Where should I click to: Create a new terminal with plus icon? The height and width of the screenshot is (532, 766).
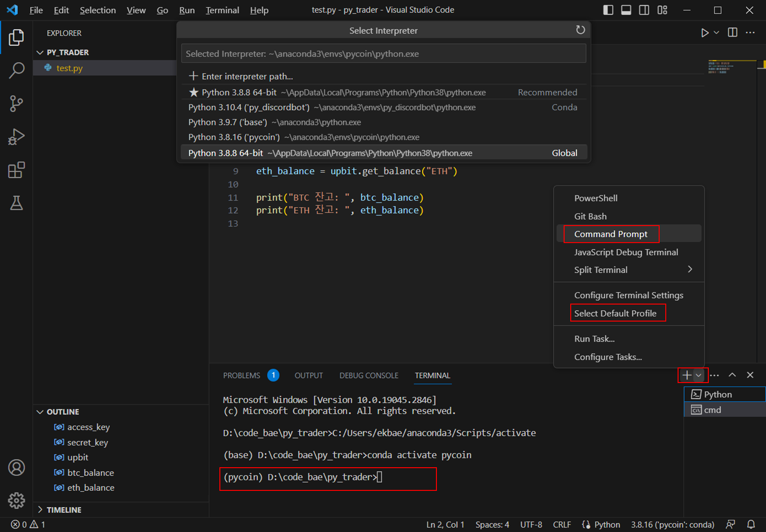tap(687, 375)
